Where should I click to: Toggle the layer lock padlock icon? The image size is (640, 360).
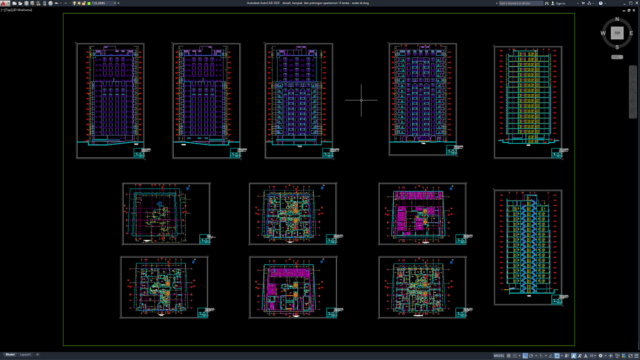[83, 3]
